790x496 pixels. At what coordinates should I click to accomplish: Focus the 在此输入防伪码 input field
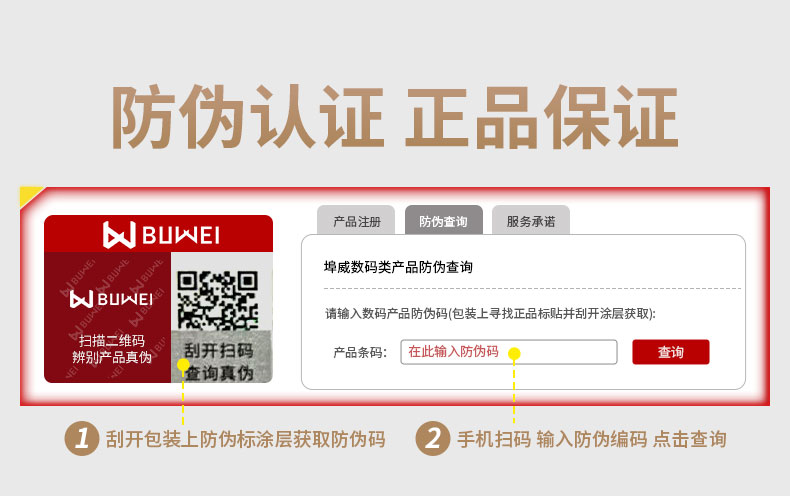[509, 352]
